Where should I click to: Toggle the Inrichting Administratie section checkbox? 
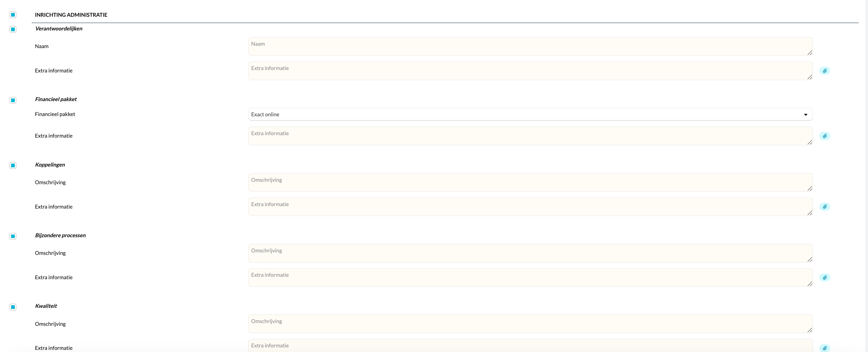point(13,15)
